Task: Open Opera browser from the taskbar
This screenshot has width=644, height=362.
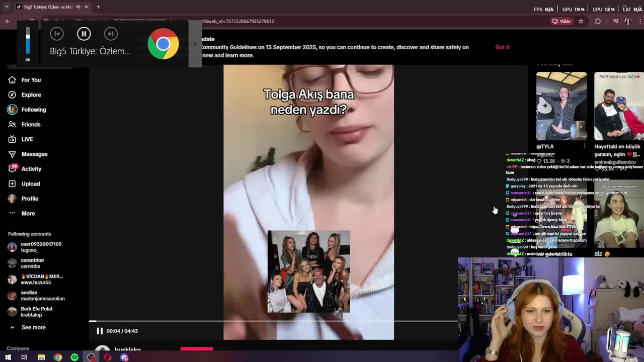Action: [x=107, y=357]
